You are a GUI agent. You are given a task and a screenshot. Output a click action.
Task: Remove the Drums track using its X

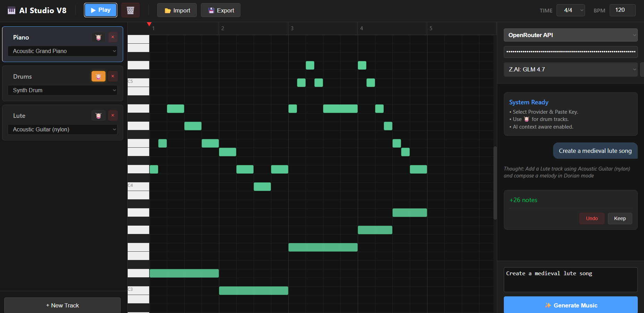click(113, 76)
